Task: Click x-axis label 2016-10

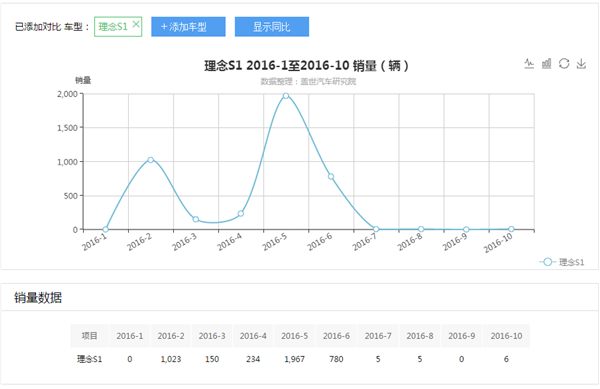Action: pos(497,243)
